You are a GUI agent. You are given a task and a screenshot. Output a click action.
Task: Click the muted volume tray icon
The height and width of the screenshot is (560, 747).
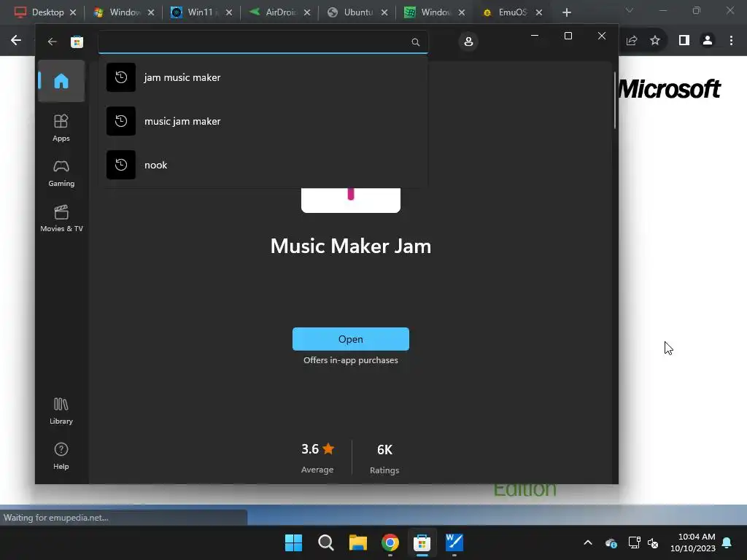pos(653,542)
